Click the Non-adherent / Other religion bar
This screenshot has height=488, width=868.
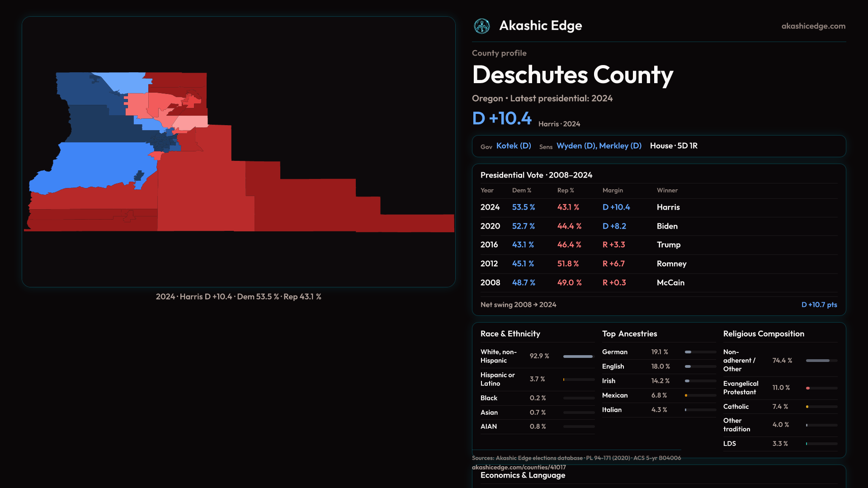click(x=817, y=361)
